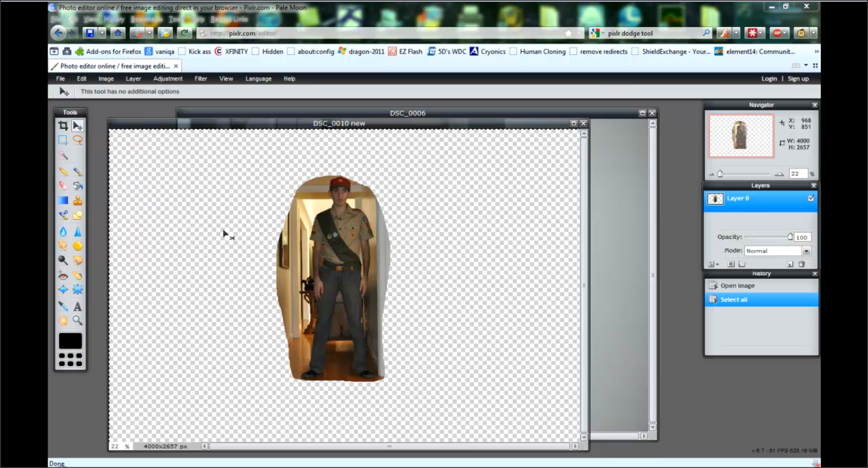Open the layer Mode dropdown
Image resolution: width=868 pixels, height=468 pixels.
coord(778,251)
